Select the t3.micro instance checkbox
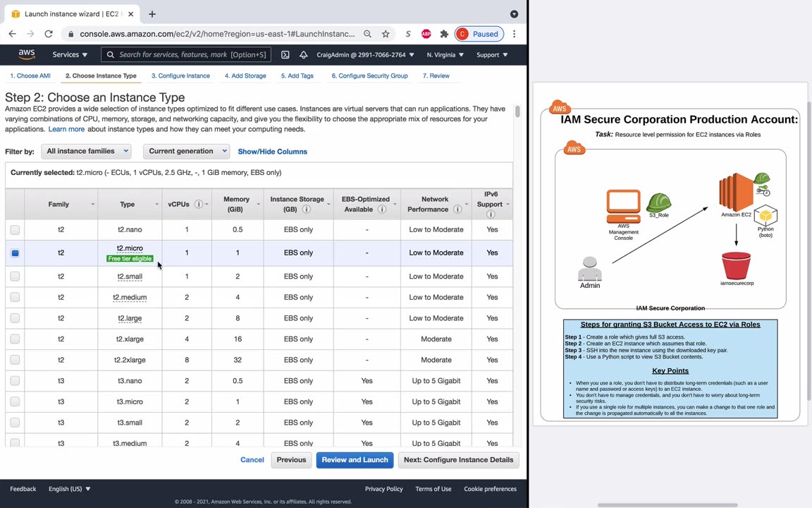 coord(15,401)
